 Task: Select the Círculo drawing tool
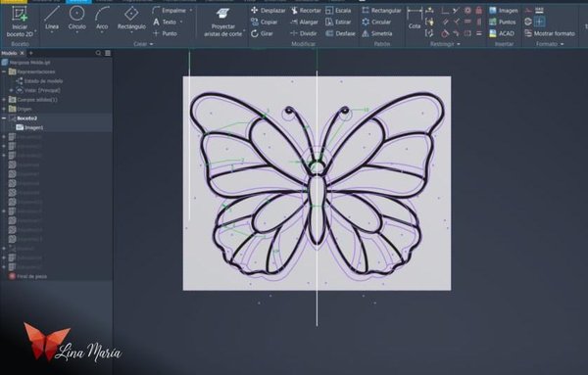(76, 19)
